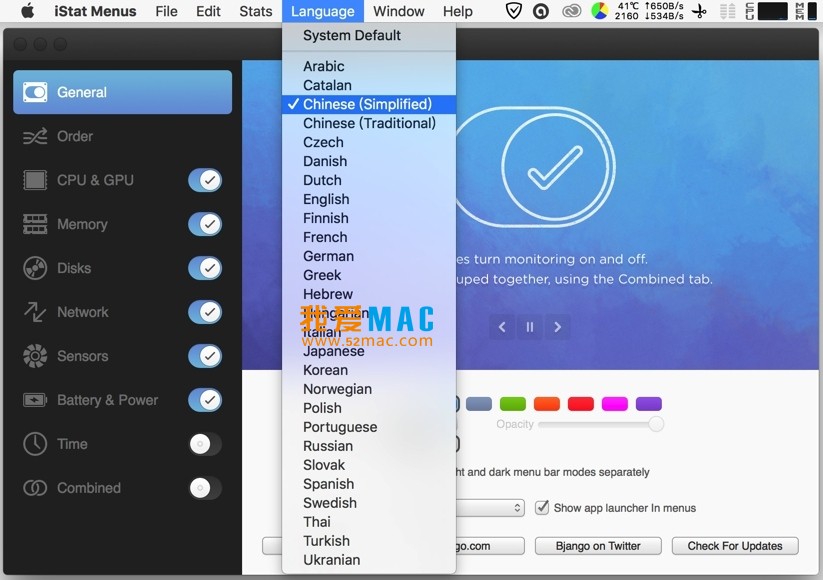Pick the orange color swatch

547,404
